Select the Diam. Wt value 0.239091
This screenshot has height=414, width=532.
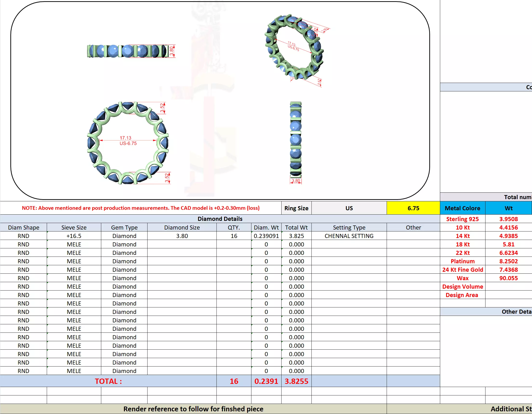tap(266, 236)
